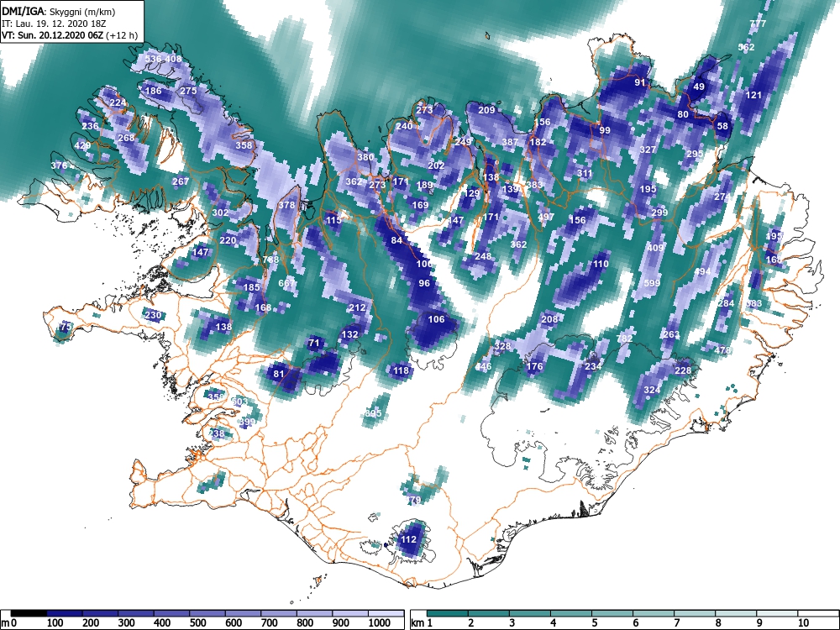The image size is (840, 630).
Task: Click the dark blue 100–200 m legend swatch
Action: pos(65,613)
